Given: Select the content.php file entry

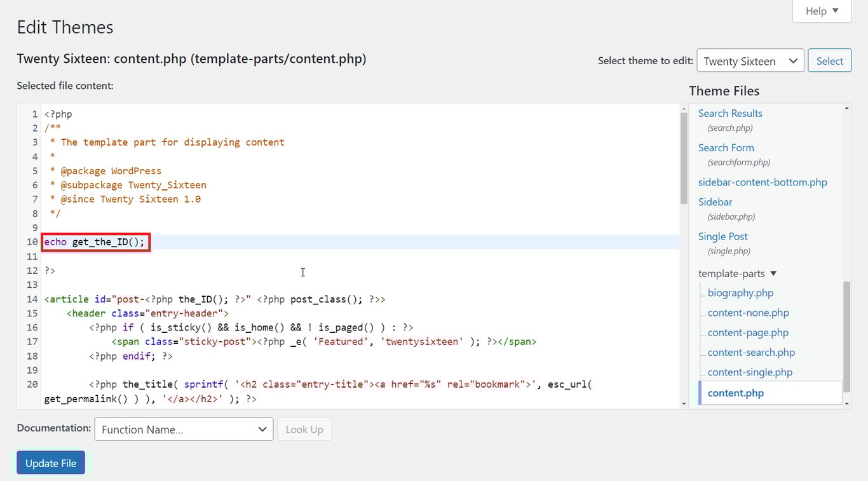Looking at the screenshot, I should tap(735, 393).
